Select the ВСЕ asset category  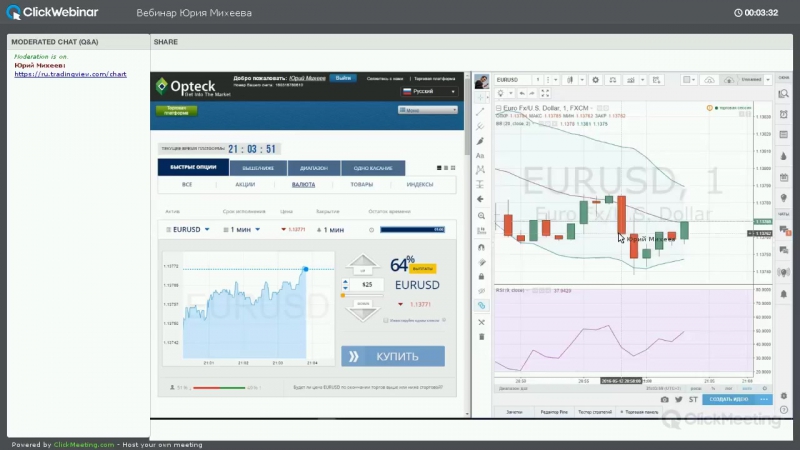pyautogui.click(x=187, y=185)
